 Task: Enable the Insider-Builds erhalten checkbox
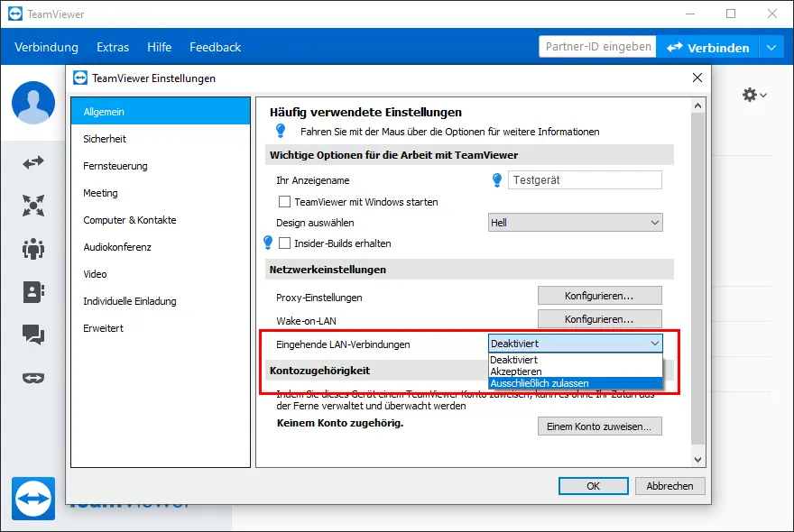(x=284, y=243)
